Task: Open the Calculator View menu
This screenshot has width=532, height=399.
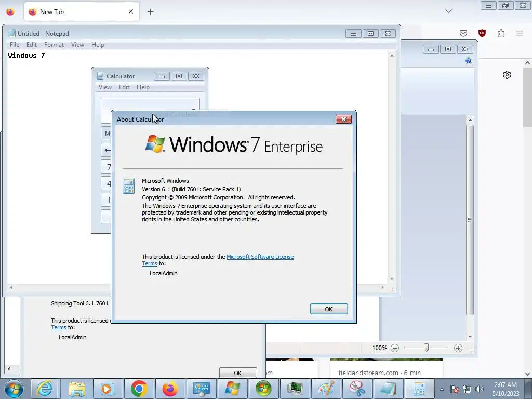Action: pos(105,87)
